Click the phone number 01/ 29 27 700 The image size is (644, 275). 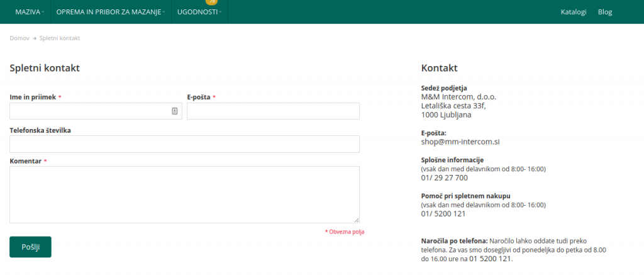(444, 177)
